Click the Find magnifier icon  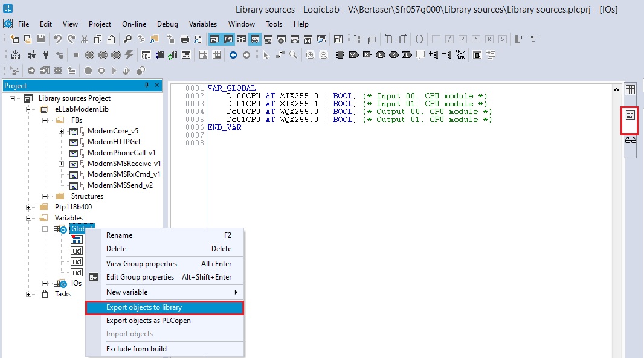pos(127,39)
